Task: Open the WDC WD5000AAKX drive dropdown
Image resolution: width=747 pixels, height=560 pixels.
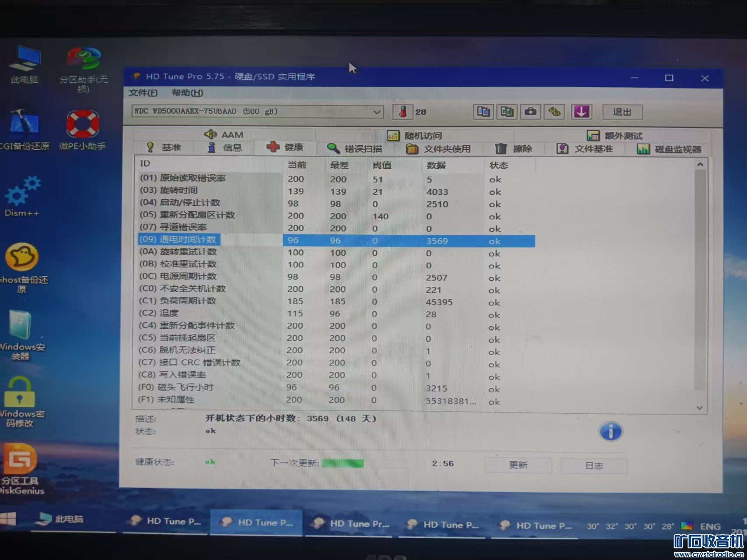Action: click(257, 112)
